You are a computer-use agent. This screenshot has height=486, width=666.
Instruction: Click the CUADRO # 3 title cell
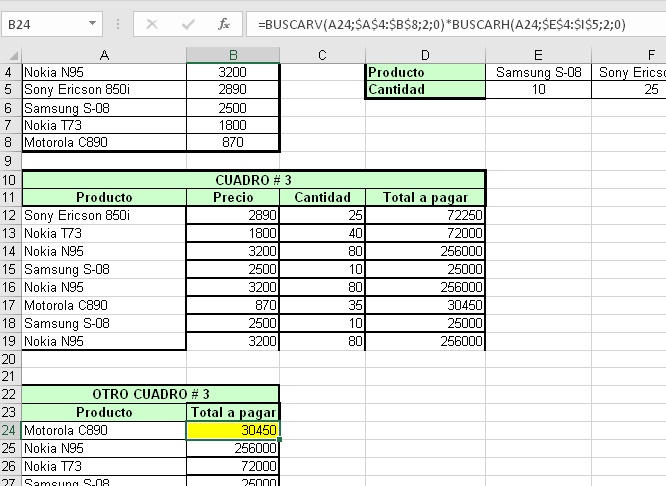click(x=254, y=180)
